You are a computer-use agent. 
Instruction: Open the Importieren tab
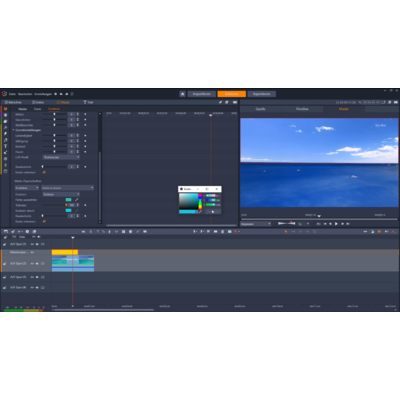[x=201, y=94]
